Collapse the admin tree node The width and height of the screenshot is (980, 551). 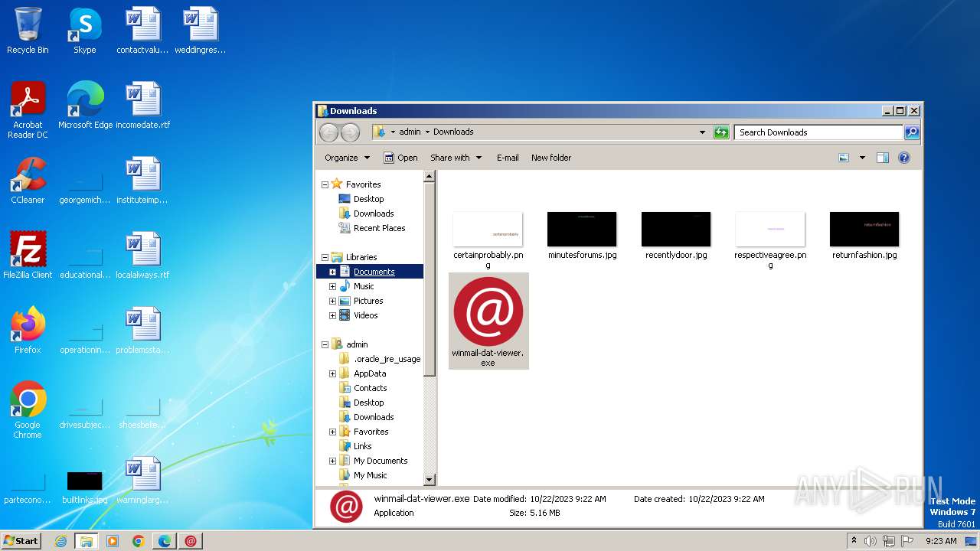click(325, 344)
